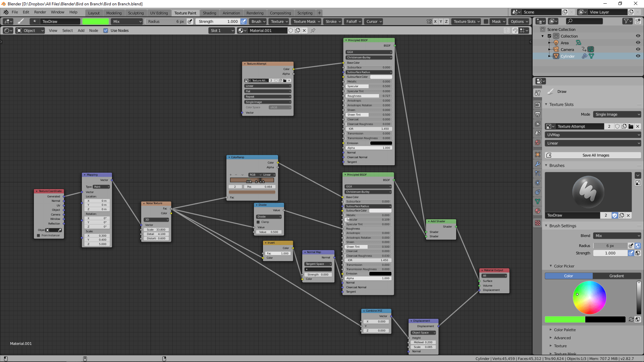This screenshot has height=362, width=644.
Task: Toggle the Clamp checkbox in the Divide node
Action: tap(259, 222)
